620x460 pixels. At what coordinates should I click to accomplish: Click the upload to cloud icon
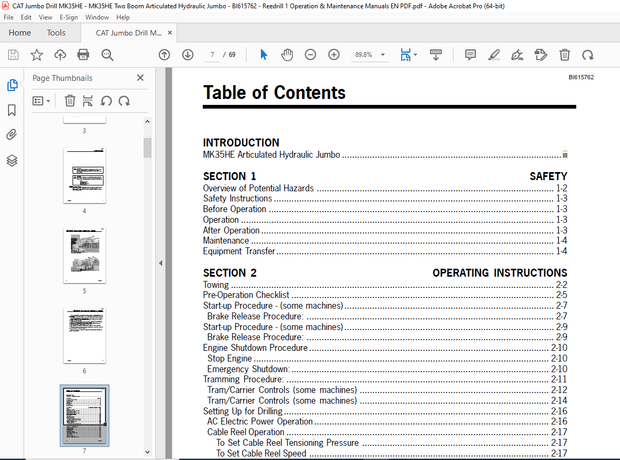[60, 55]
